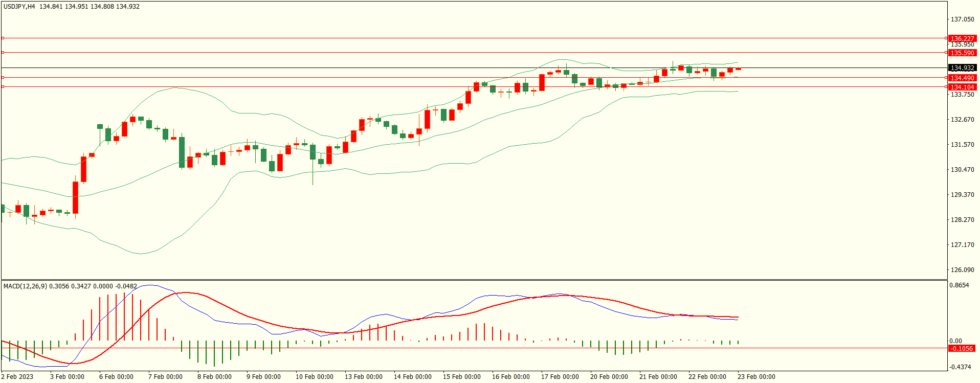This screenshot has width=980, height=383.
Task: Click the 132.670 price axis label
Action: pyautogui.click(x=962, y=119)
